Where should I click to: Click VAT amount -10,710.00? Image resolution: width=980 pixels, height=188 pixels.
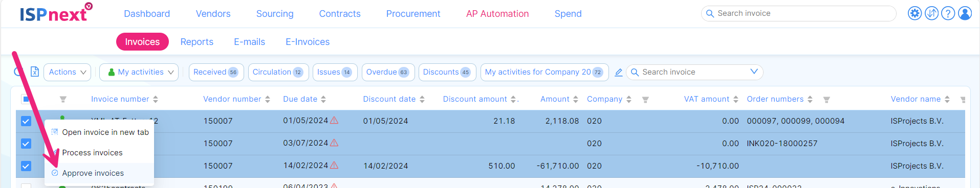[717, 166]
